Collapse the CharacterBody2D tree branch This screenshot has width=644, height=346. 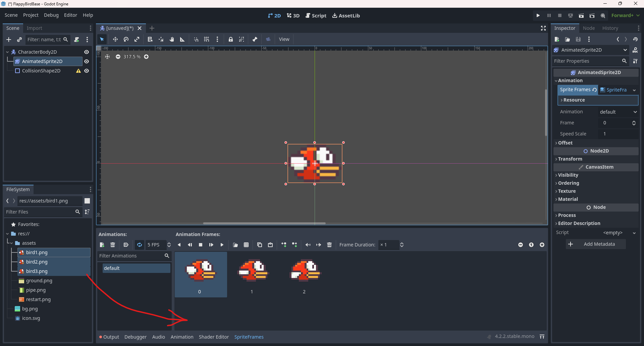[7, 52]
